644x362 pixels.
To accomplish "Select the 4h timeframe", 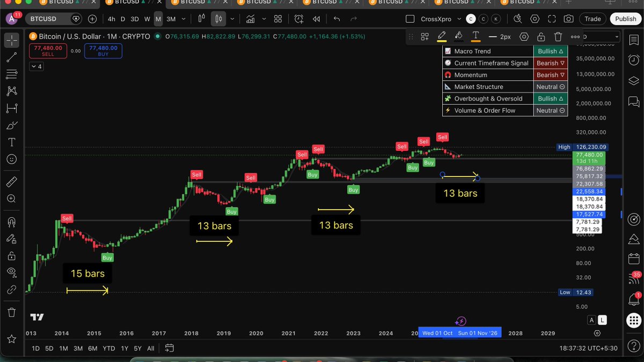I will (111, 19).
